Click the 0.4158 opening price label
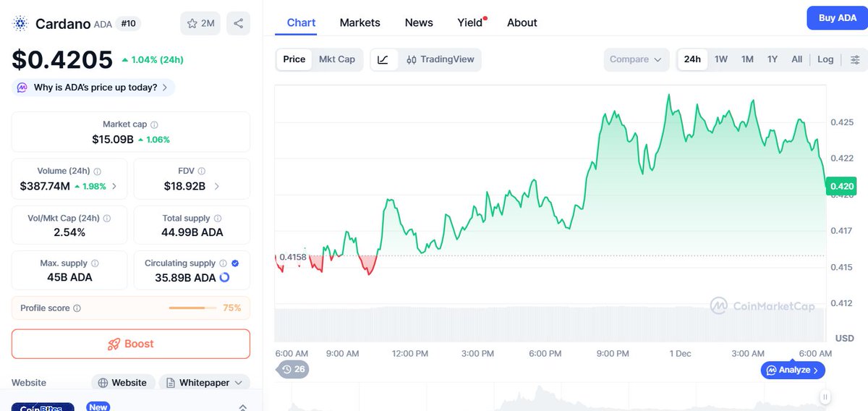 292,257
